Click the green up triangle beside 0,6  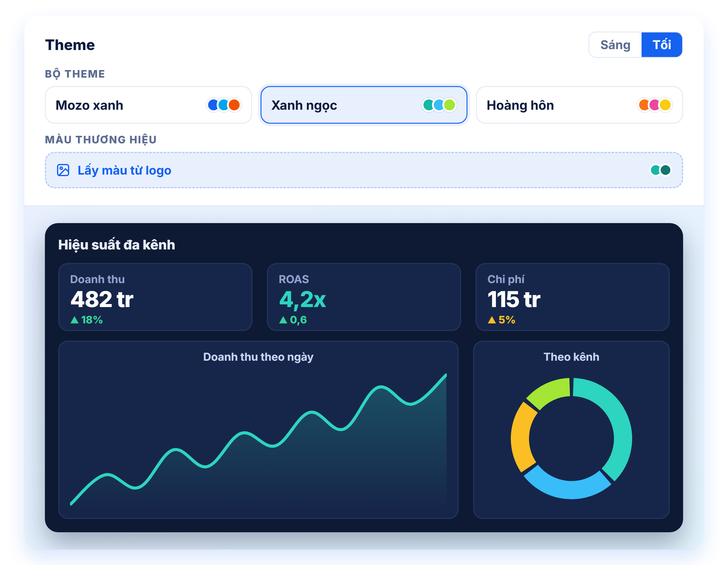pos(283,320)
